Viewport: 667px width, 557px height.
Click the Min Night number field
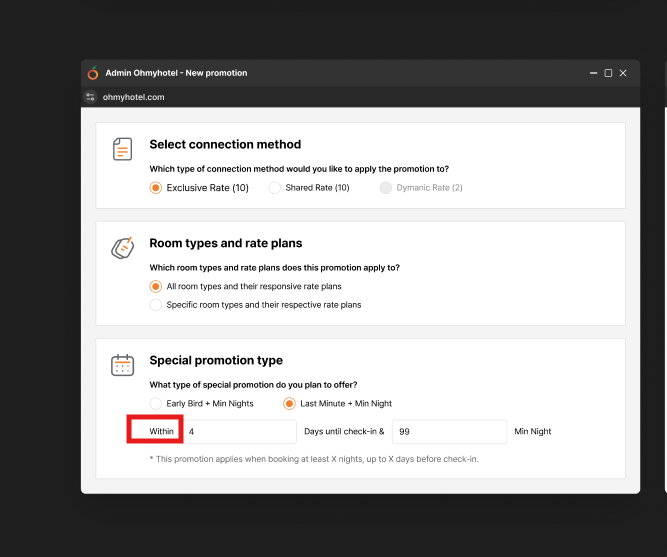coord(449,432)
